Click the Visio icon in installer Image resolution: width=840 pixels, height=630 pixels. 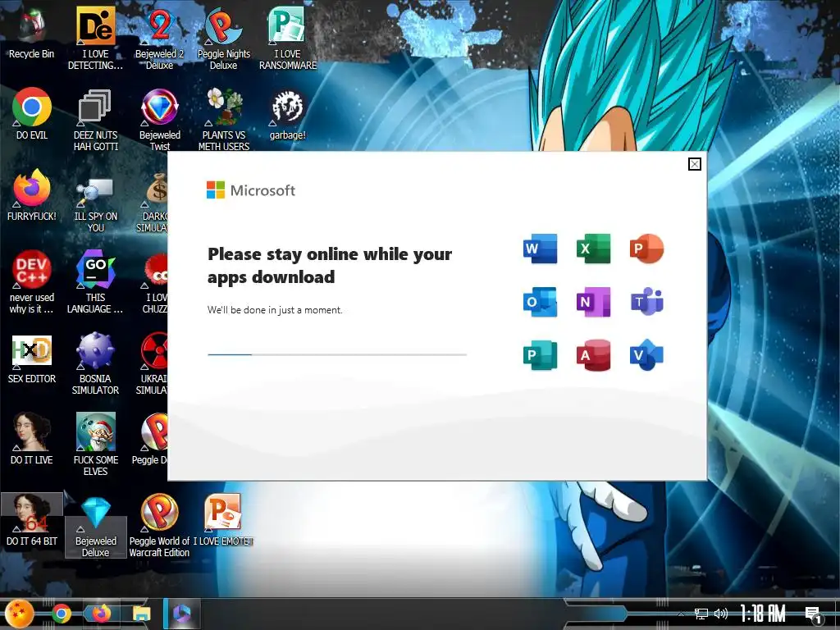pyautogui.click(x=646, y=354)
